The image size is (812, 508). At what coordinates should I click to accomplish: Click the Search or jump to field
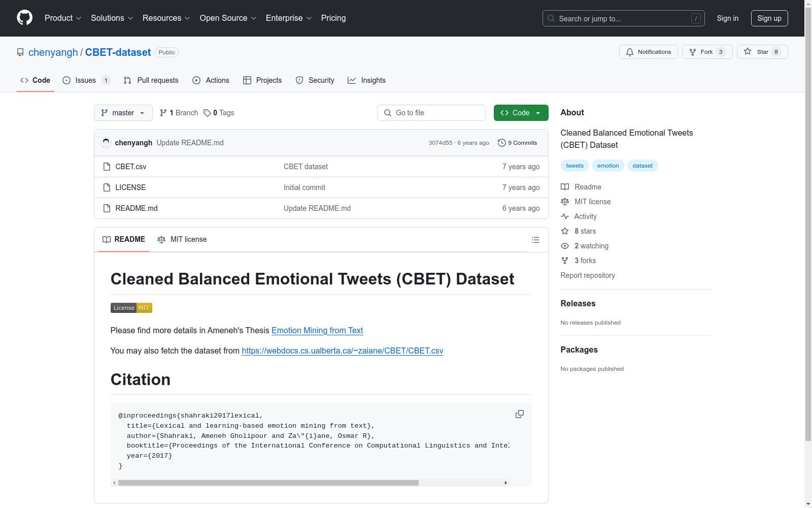coord(624,18)
